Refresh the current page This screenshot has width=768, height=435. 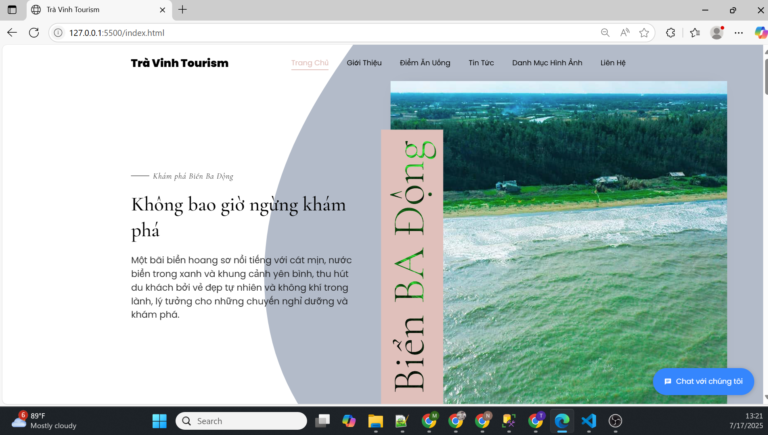34,33
